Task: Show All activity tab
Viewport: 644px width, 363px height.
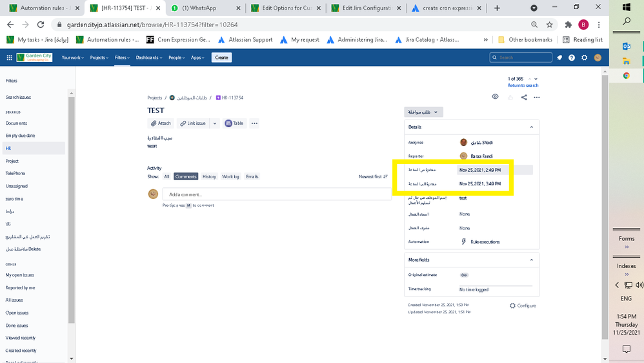Action: click(166, 177)
